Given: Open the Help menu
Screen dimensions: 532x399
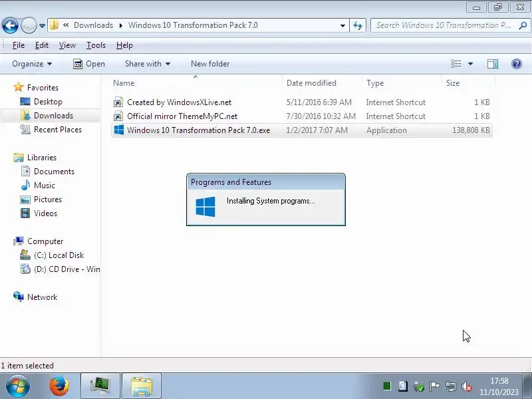Looking at the screenshot, I should tap(124, 45).
